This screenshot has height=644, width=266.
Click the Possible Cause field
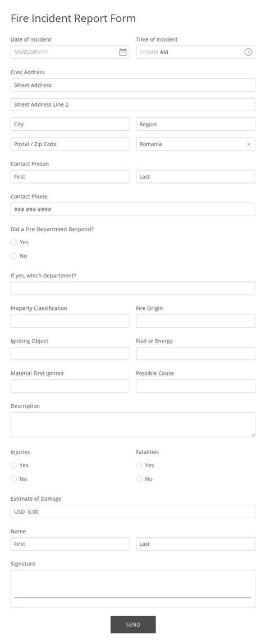coord(195,386)
